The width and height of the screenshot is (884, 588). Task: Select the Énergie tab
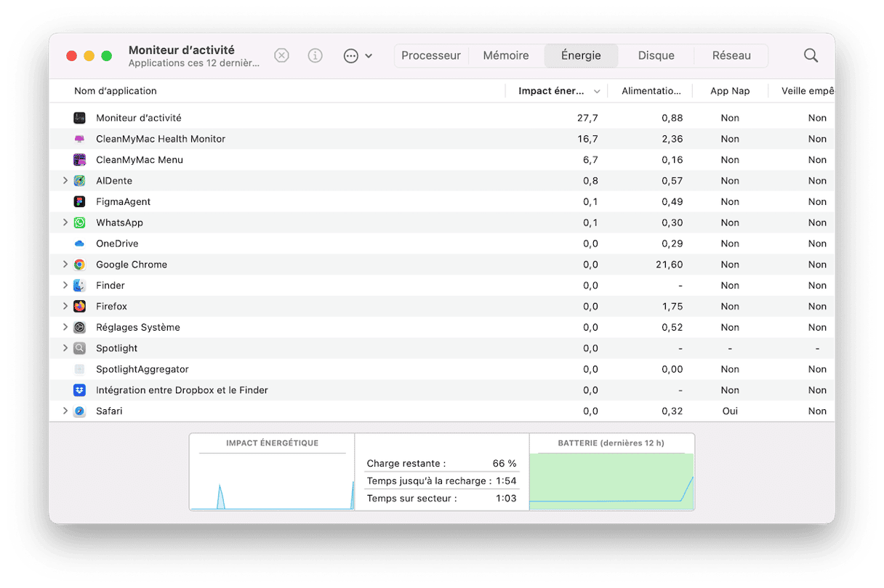coord(581,56)
